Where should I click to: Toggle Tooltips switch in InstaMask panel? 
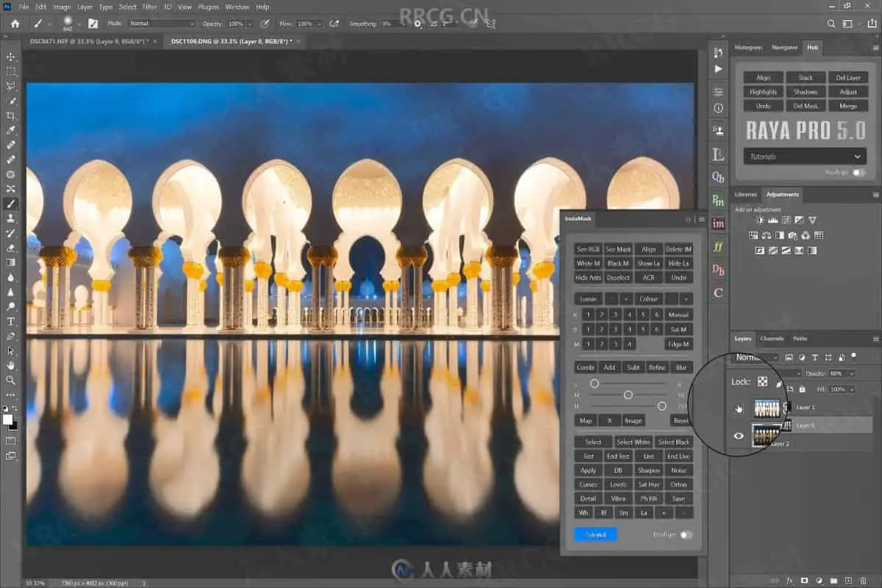(x=686, y=534)
